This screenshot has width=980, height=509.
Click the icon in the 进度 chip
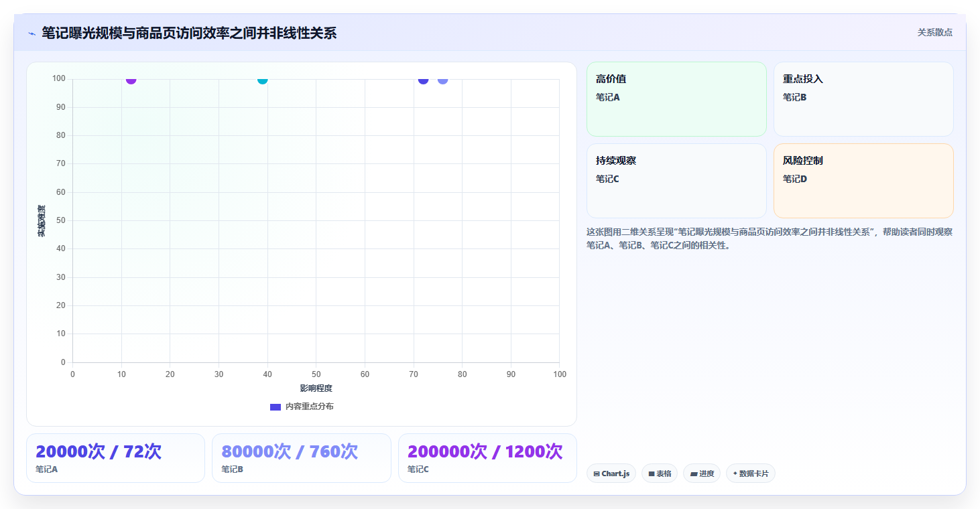(x=693, y=474)
